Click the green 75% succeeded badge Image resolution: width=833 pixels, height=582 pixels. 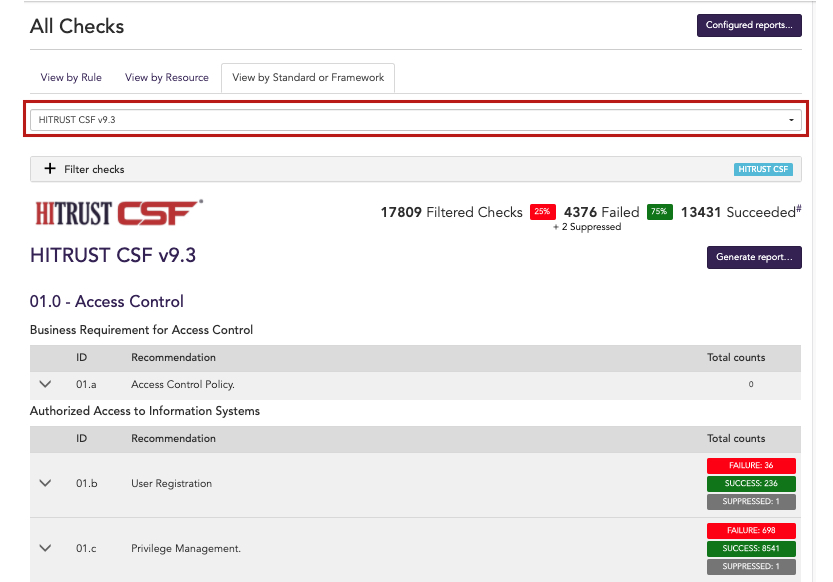659,211
